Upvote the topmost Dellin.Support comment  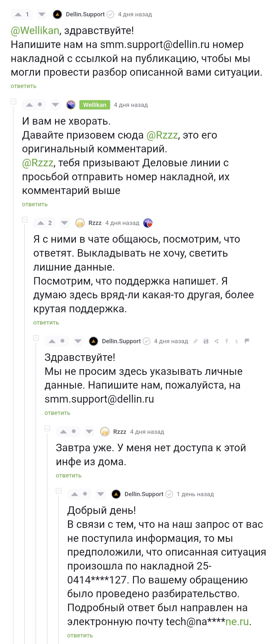coord(18,14)
